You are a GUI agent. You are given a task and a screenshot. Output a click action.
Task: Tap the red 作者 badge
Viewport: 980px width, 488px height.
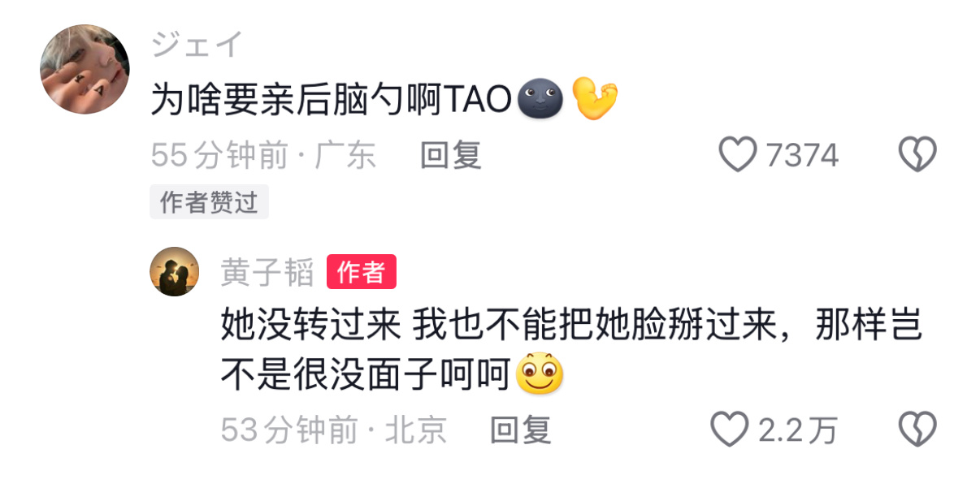point(362,272)
